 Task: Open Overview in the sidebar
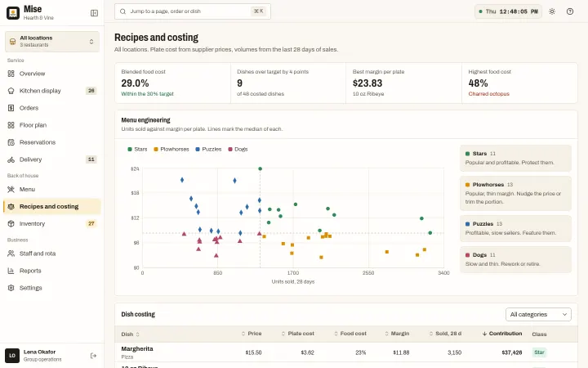pyautogui.click(x=52, y=74)
